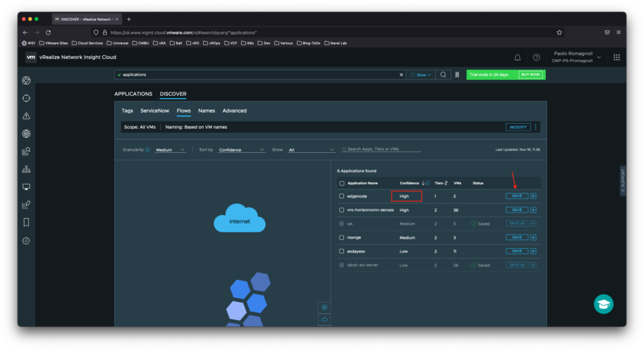This screenshot has width=644, height=350.
Task: Reload the page in the browser toolbar
Action: 48,33
